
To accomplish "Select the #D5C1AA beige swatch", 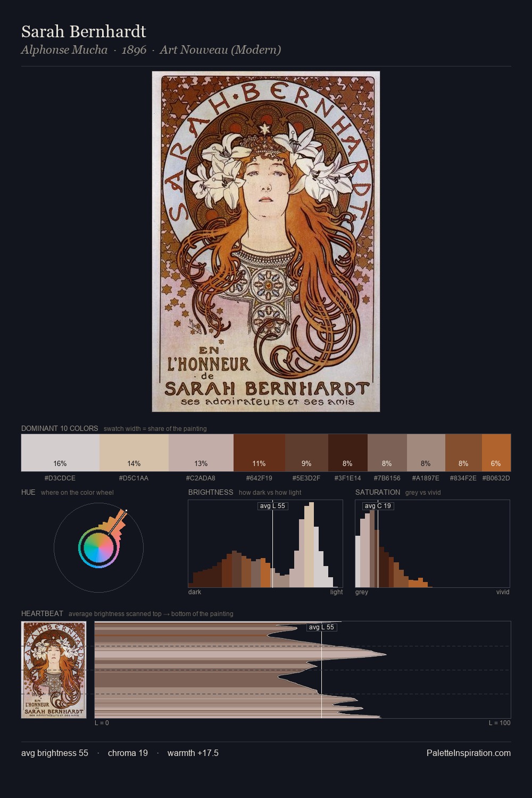I will (134, 453).
